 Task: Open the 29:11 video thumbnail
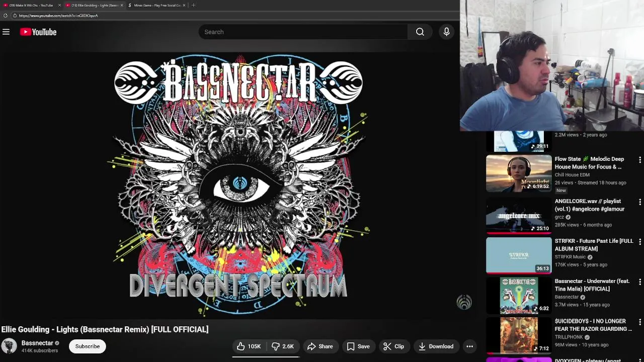click(519, 141)
